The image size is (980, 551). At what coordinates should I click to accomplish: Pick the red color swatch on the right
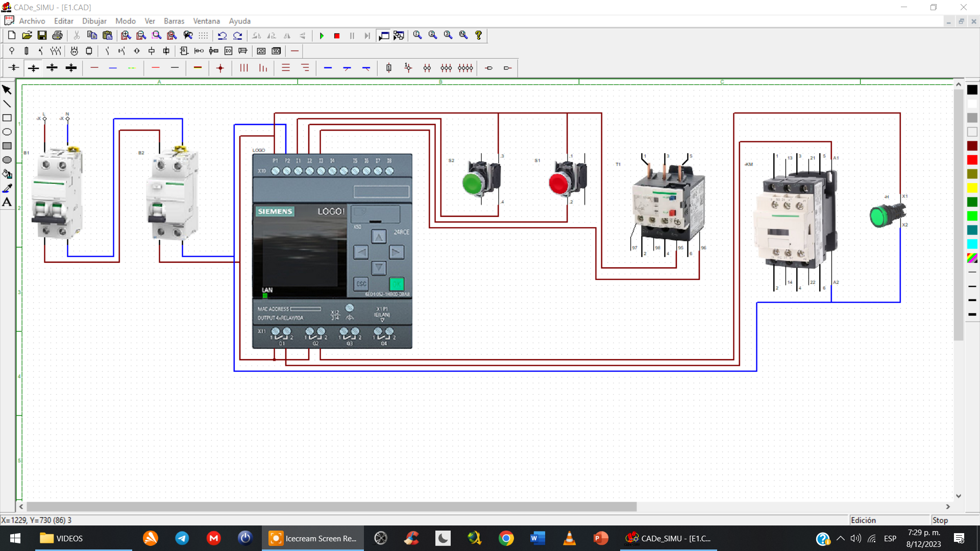[x=972, y=160]
